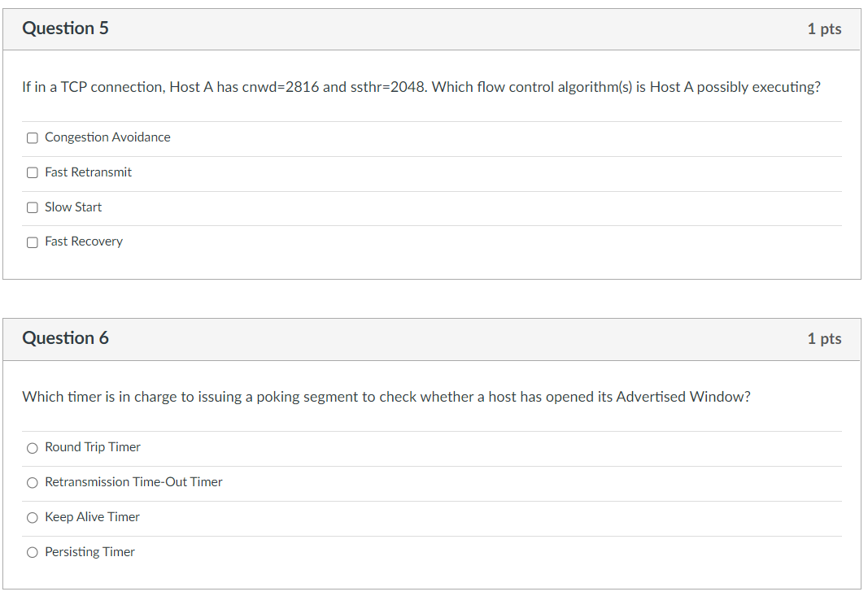Select the Retransmission Time-Out Timer option
The height and width of the screenshot is (596, 868).
coord(32,482)
